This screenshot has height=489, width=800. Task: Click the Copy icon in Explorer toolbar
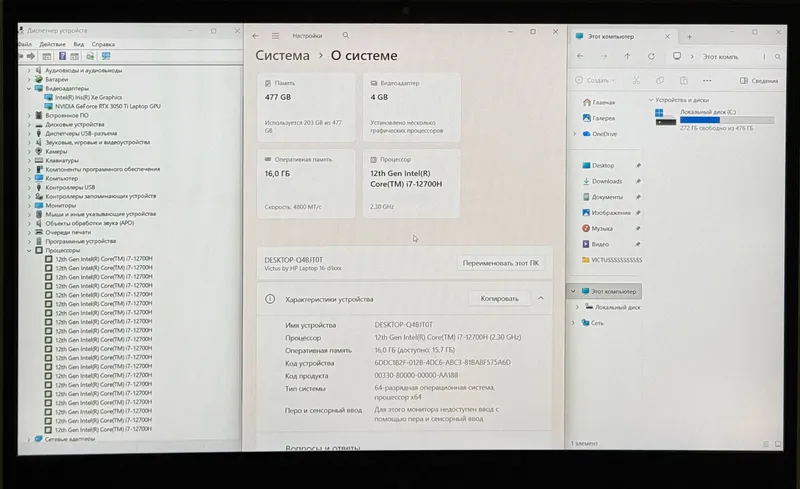(660, 80)
